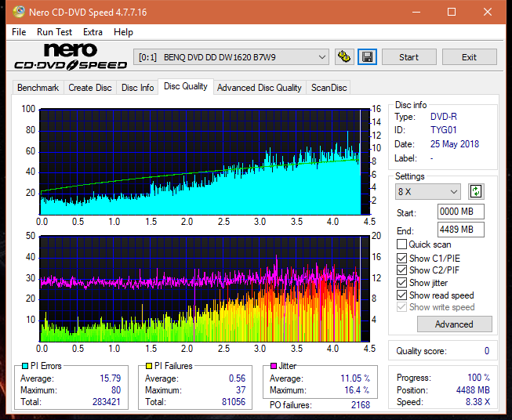
Task: Click the PI Errors average 15.79
Action: (110, 378)
